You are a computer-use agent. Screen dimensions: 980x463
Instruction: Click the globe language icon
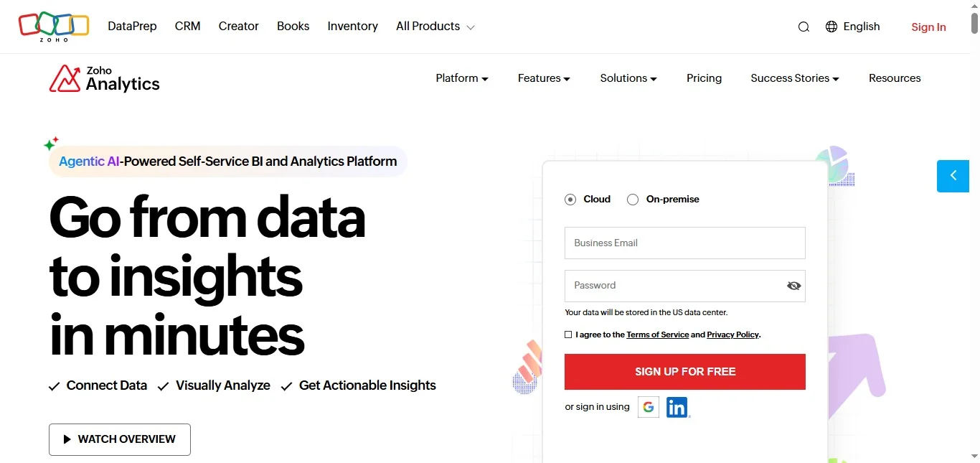coord(831,27)
